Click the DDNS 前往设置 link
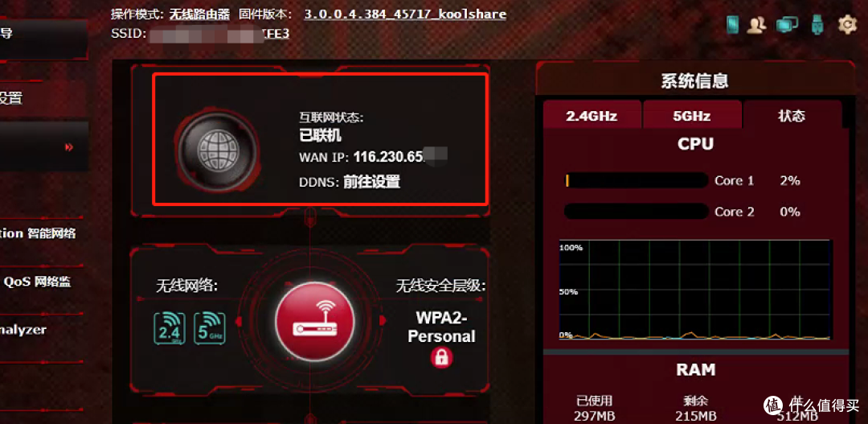This screenshot has height=424, width=868. pos(371,182)
